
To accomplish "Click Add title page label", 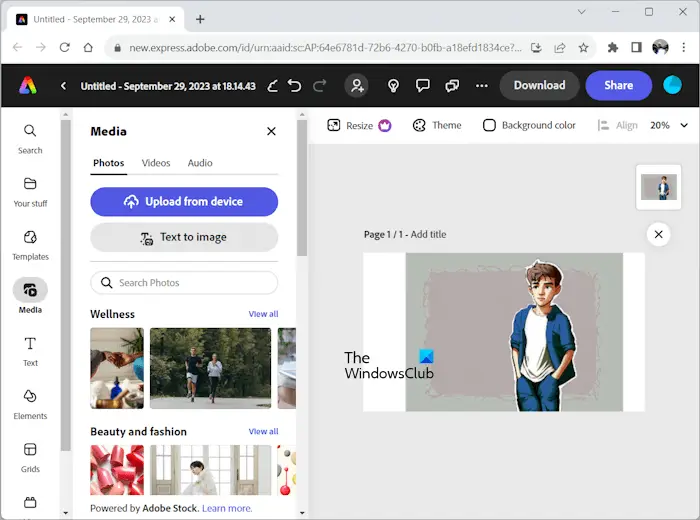I will pos(428,234).
